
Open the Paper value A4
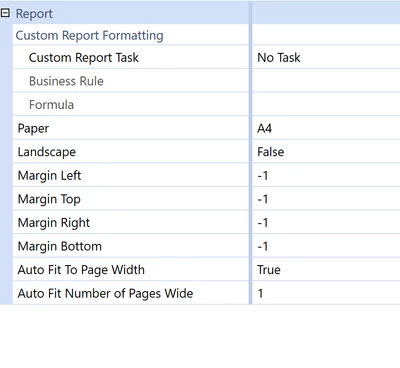click(326, 128)
